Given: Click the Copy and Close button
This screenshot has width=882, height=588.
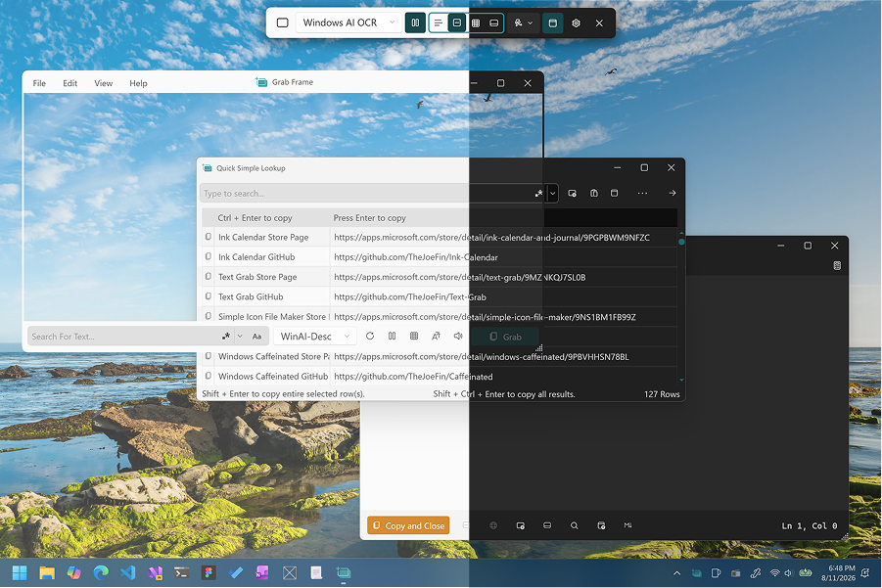Looking at the screenshot, I should (408, 525).
